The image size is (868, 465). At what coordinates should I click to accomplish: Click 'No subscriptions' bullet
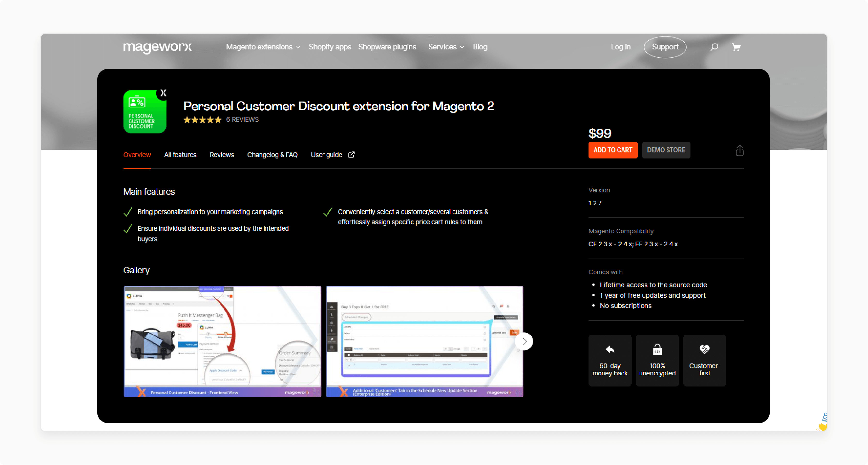pos(625,306)
